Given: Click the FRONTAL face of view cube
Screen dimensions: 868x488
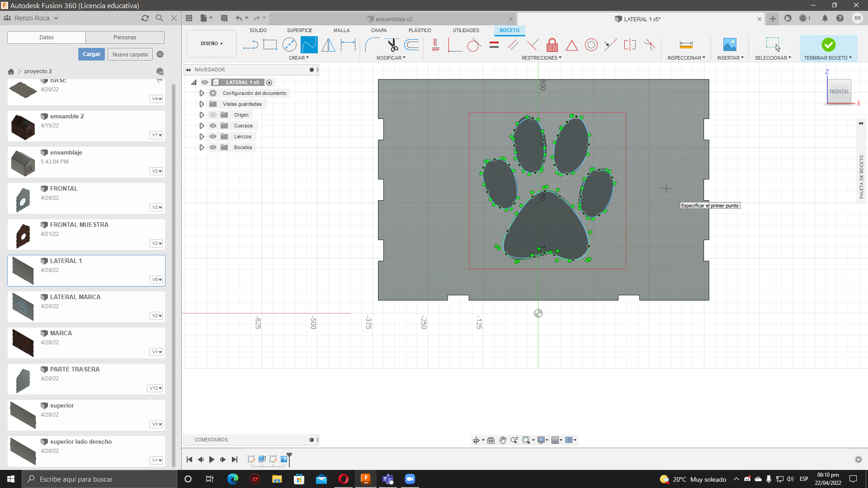Looking at the screenshot, I should point(839,91).
